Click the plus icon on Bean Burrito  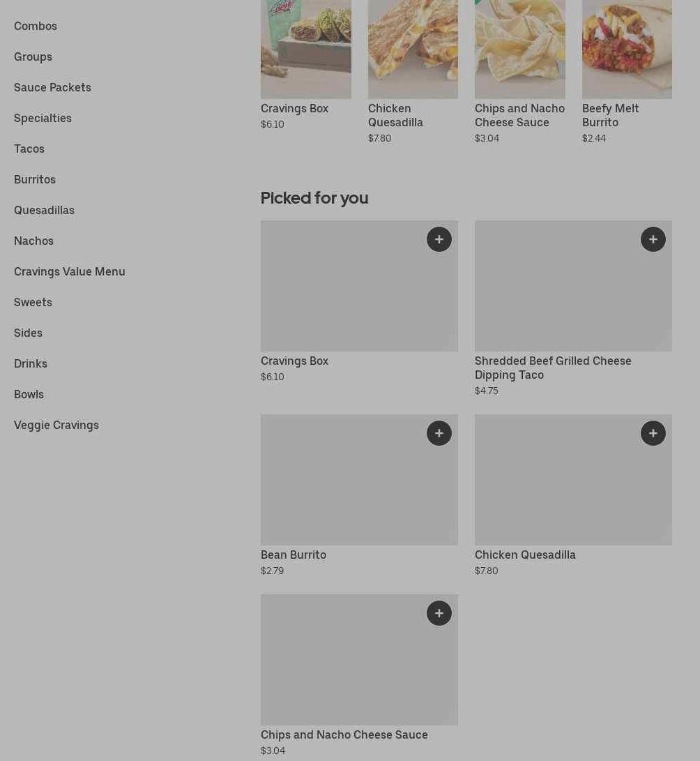(439, 433)
